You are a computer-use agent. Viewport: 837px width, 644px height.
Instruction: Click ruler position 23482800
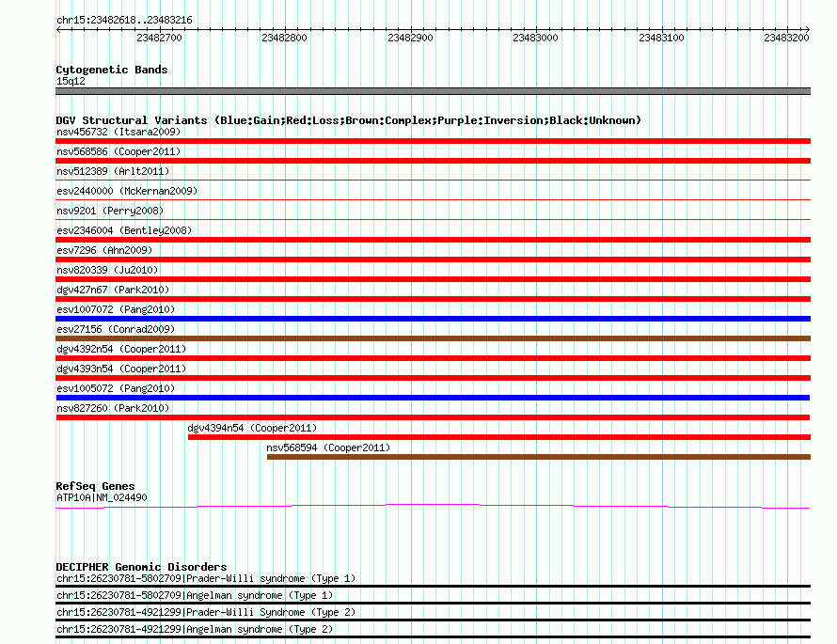pyautogui.click(x=285, y=38)
